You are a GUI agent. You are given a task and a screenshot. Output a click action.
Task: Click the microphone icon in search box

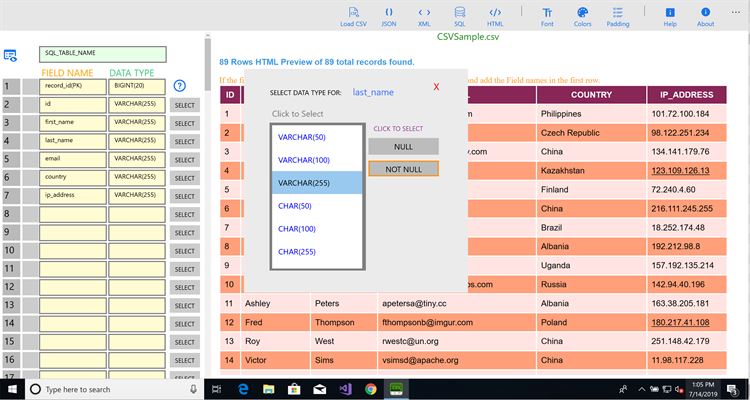[193, 389]
